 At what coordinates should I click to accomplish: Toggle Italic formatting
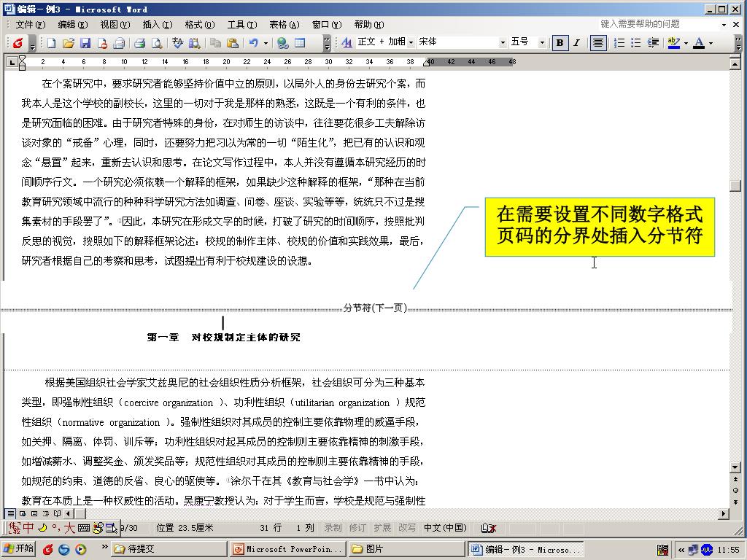576,43
